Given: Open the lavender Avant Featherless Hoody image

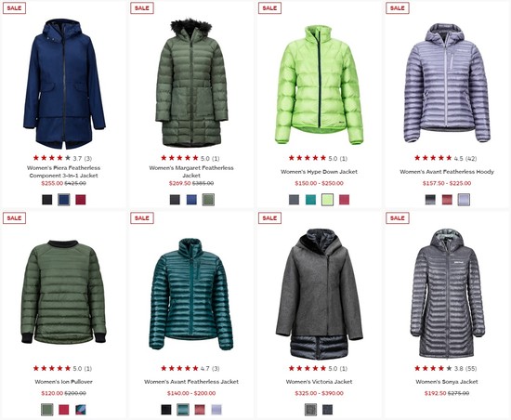Looking at the screenshot, I should (x=447, y=83).
